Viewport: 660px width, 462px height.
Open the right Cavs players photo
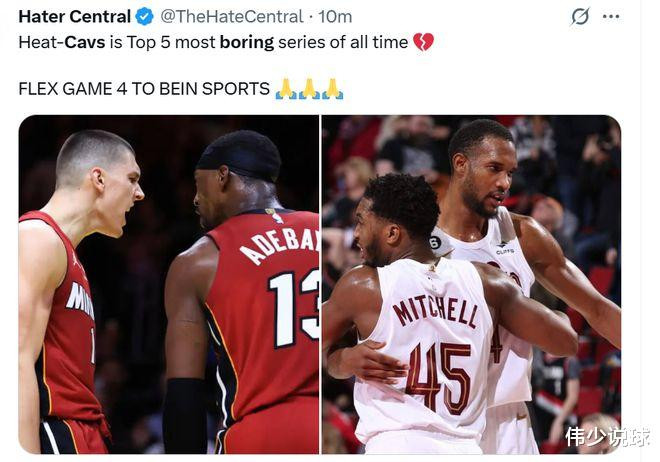click(x=471, y=284)
